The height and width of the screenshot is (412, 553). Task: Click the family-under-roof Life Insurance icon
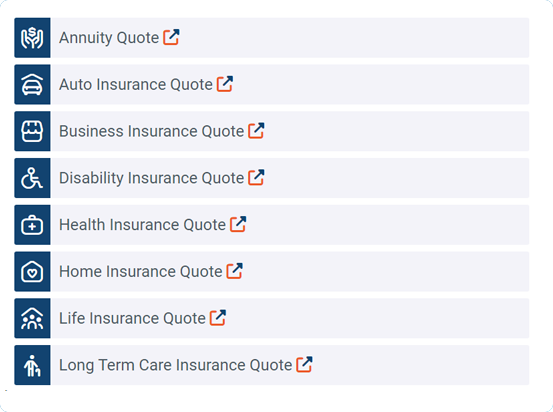coord(32,319)
